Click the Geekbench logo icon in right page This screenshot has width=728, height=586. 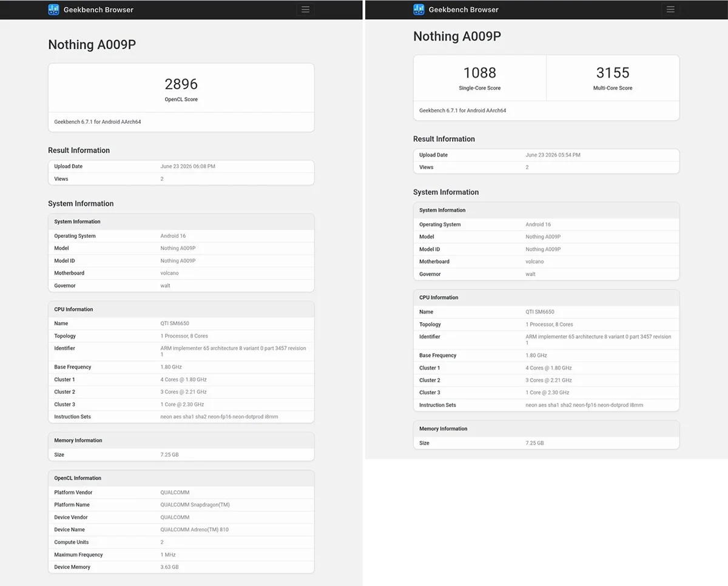(x=419, y=9)
